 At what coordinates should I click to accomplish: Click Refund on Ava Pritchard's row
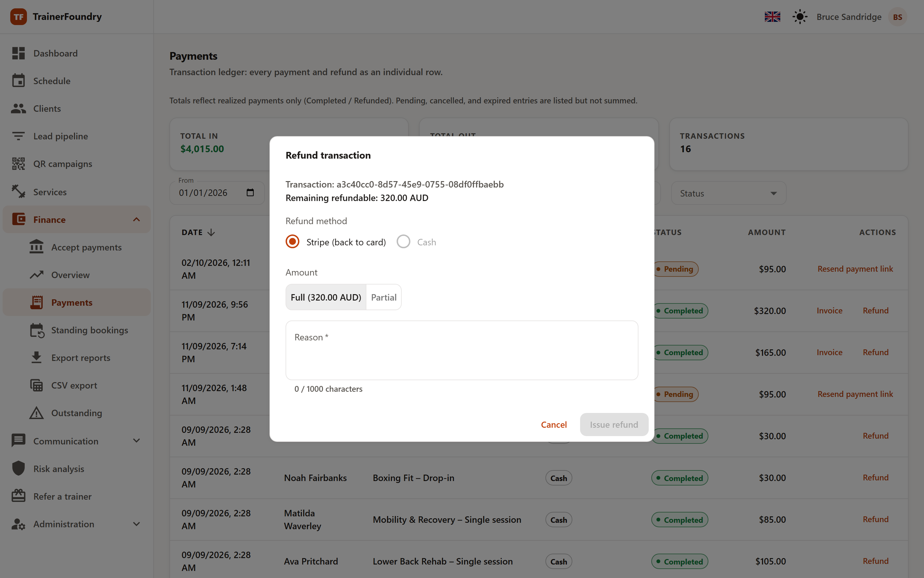tap(876, 561)
